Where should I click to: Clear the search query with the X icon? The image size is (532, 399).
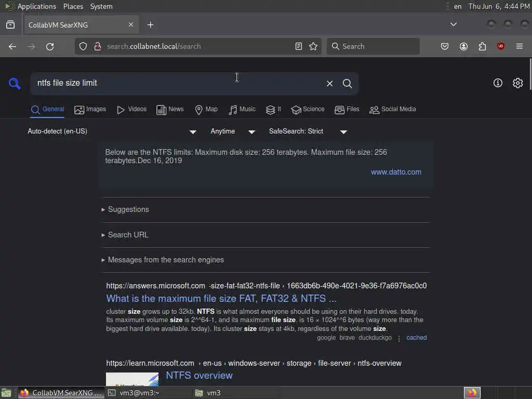tap(329, 84)
